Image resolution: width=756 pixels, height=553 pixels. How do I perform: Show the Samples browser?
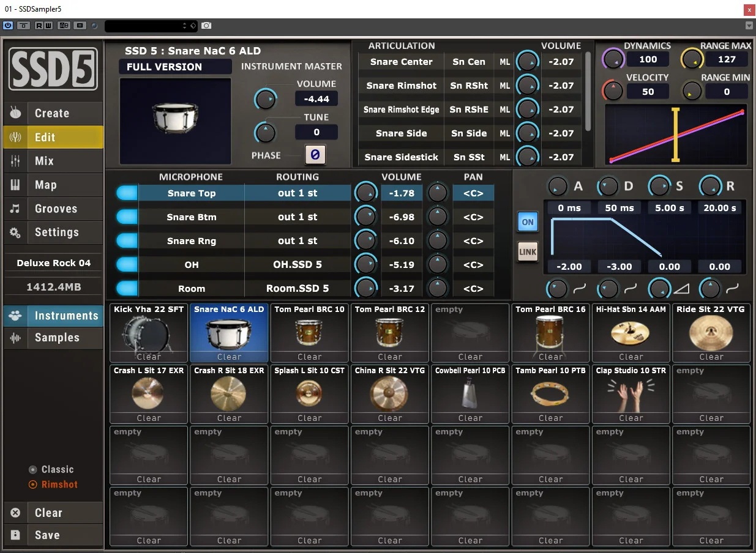[53, 338]
